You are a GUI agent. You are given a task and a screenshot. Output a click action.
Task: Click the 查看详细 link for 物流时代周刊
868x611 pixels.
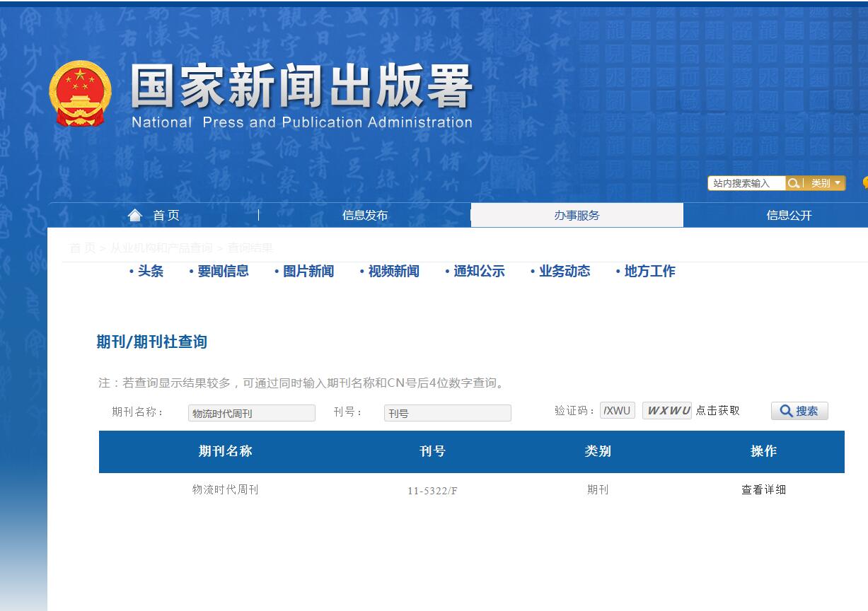[763, 489]
